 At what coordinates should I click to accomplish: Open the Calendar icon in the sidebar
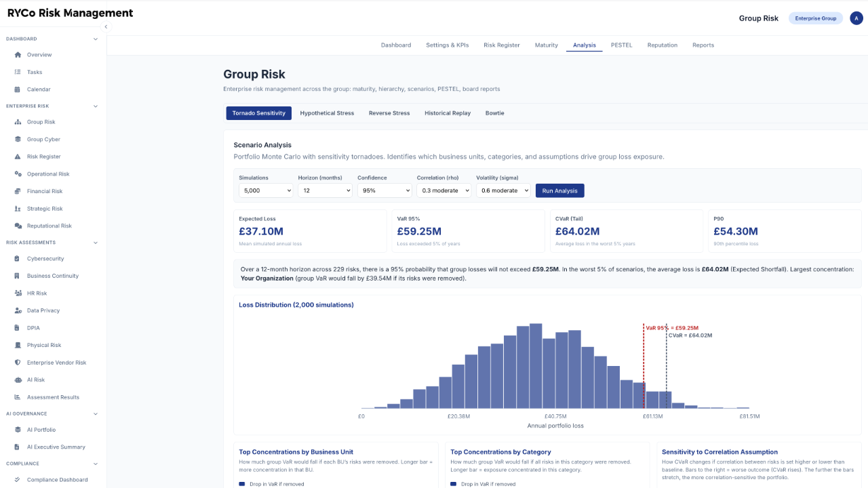pyautogui.click(x=18, y=89)
